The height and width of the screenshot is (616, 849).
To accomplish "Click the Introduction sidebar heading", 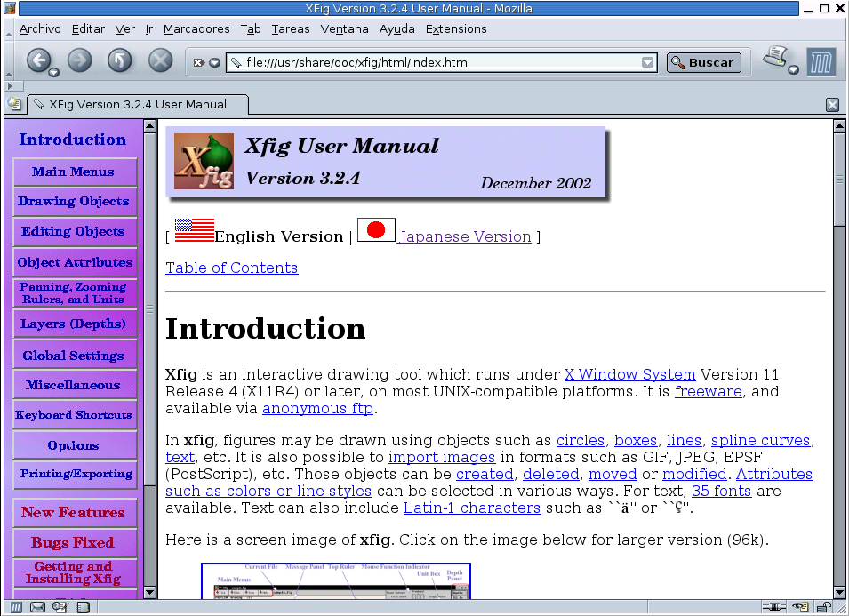I will click(73, 140).
